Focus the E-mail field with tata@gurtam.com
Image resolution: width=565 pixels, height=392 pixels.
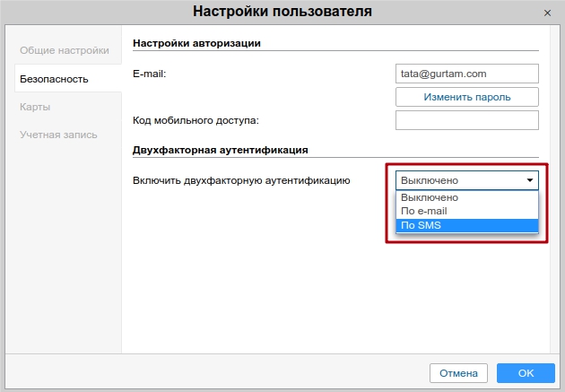466,74
